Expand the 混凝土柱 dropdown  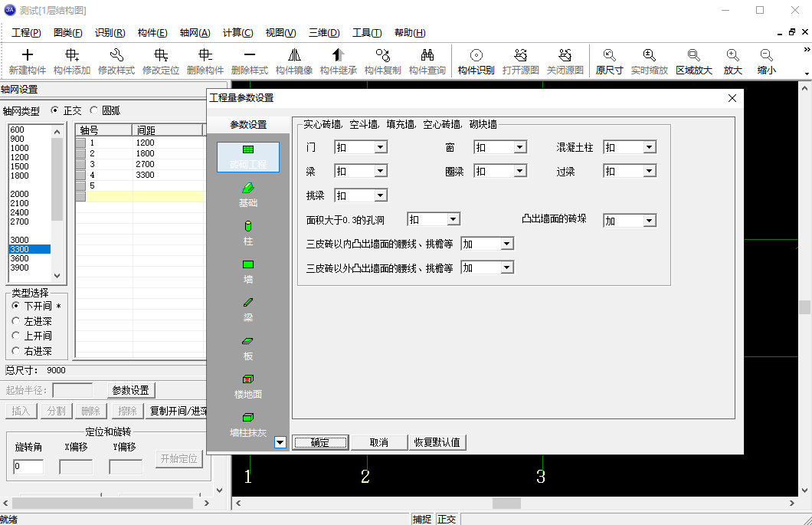(649, 147)
